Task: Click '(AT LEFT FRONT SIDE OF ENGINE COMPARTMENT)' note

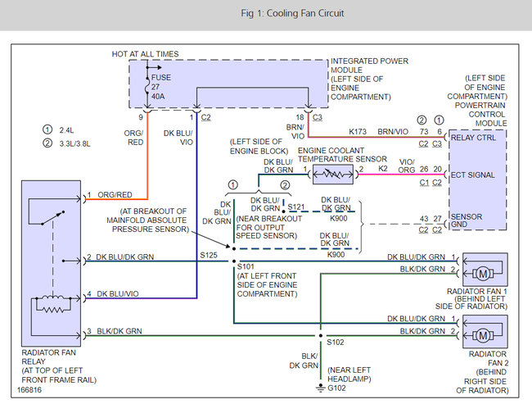Action: click(267, 284)
